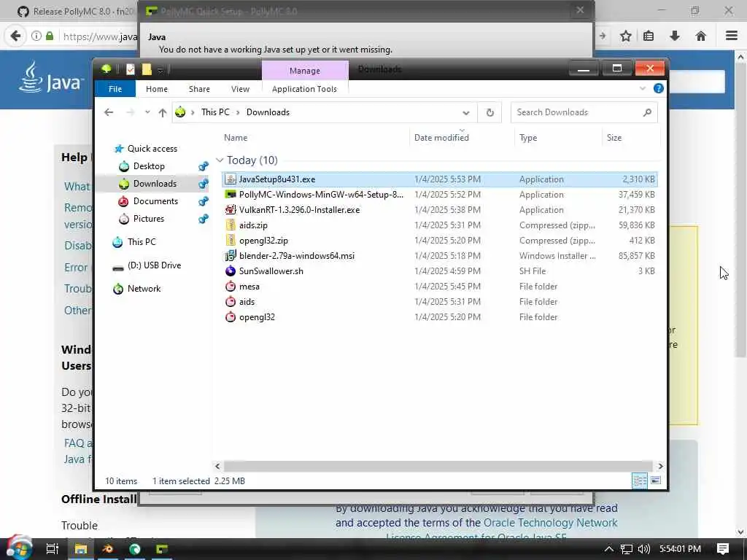747x560 pixels.
Task: Select Quick access in navigation pane
Action: pos(152,149)
